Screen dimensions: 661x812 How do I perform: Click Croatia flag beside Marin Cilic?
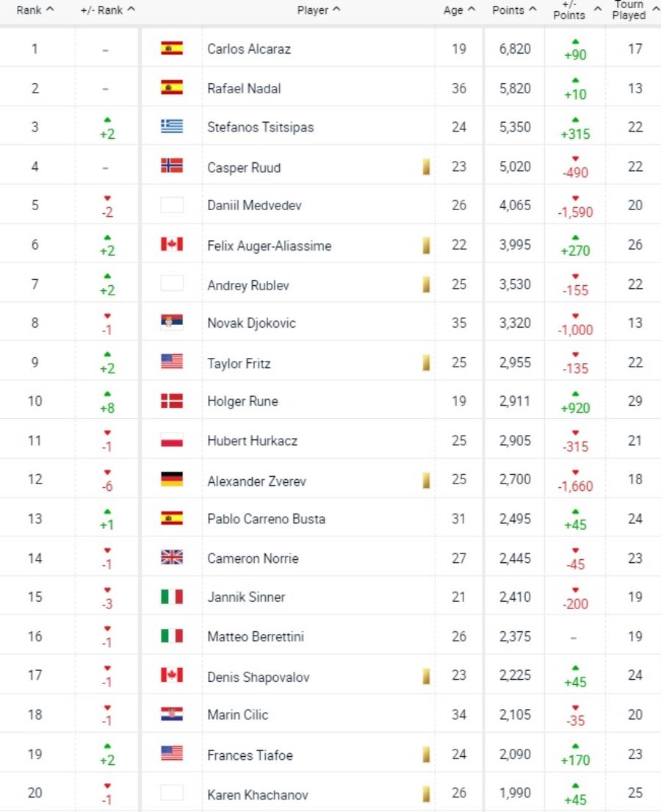172,714
